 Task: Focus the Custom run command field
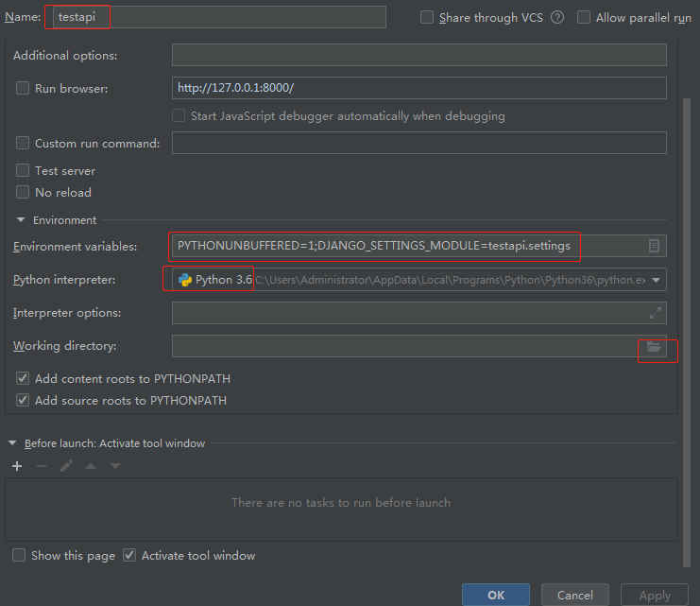419,143
